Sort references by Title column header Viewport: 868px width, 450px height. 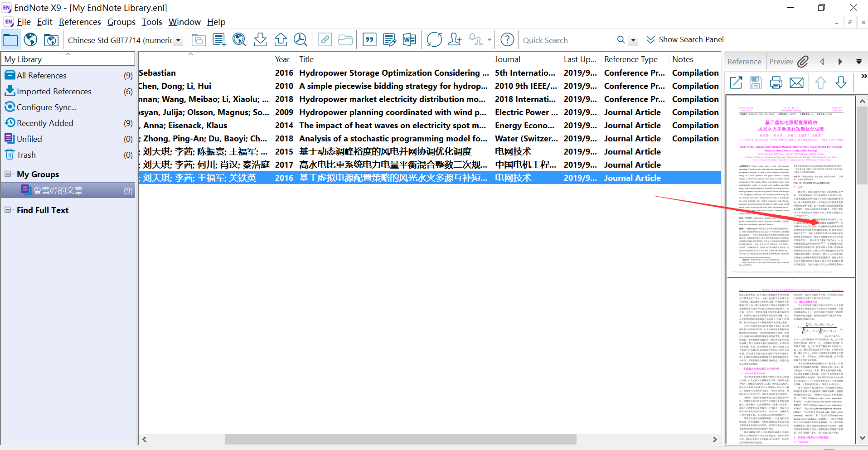[x=394, y=59]
